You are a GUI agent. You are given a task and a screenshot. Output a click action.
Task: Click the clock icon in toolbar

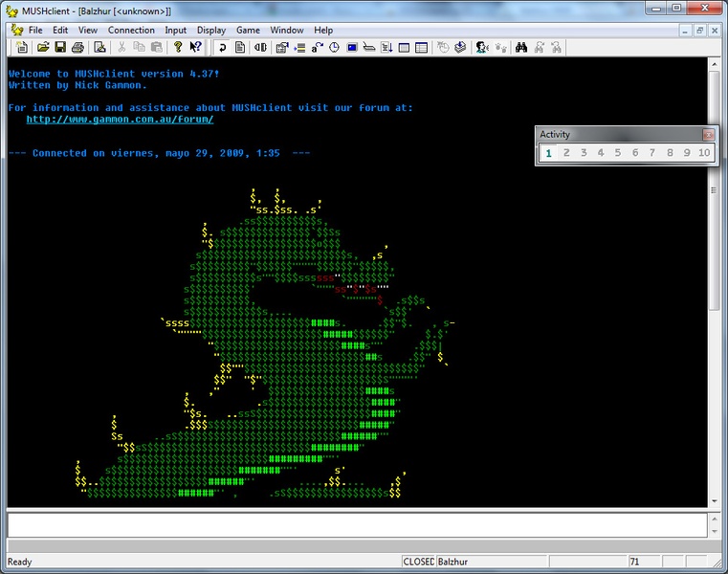point(335,47)
